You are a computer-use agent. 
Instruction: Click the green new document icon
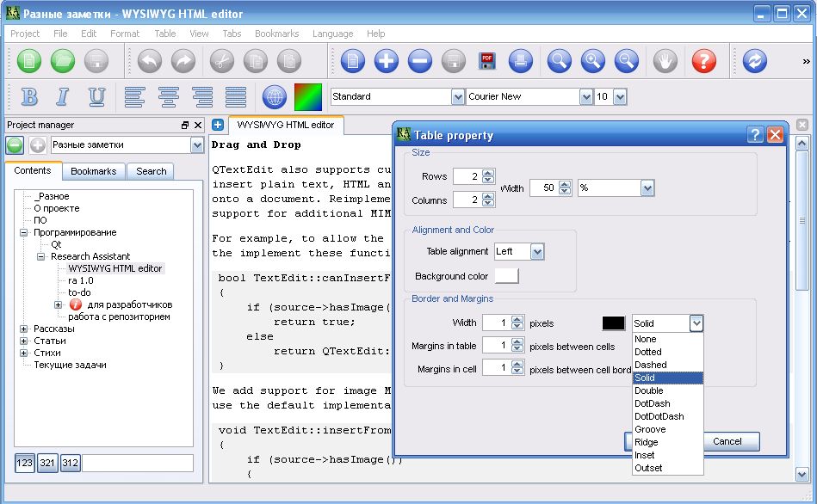pyautogui.click(x=29, y=61)
